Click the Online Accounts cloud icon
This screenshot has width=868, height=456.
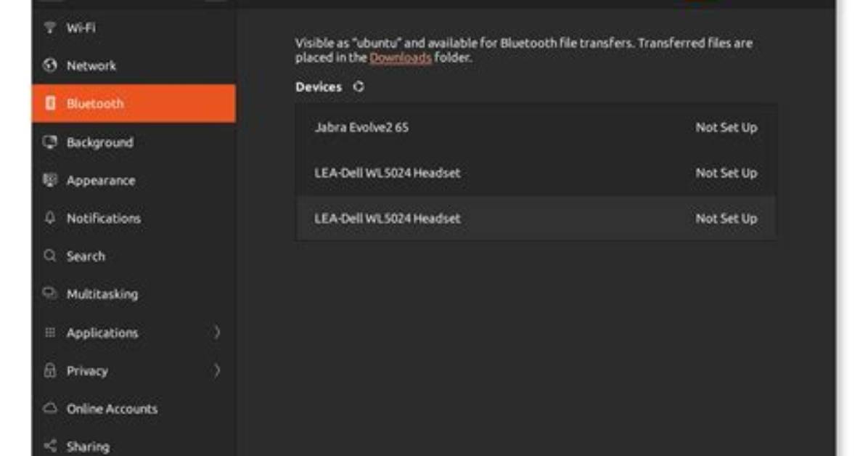click(x=50, y=408)
